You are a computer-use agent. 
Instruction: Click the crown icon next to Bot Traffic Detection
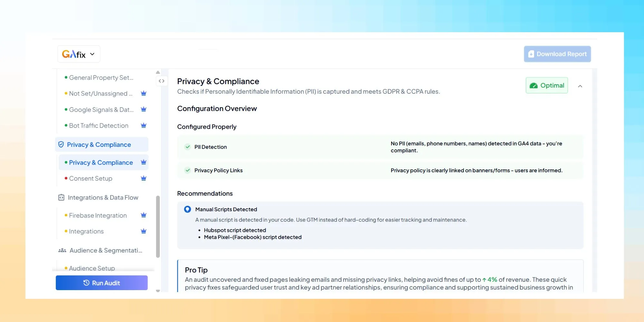click(144, 125)
